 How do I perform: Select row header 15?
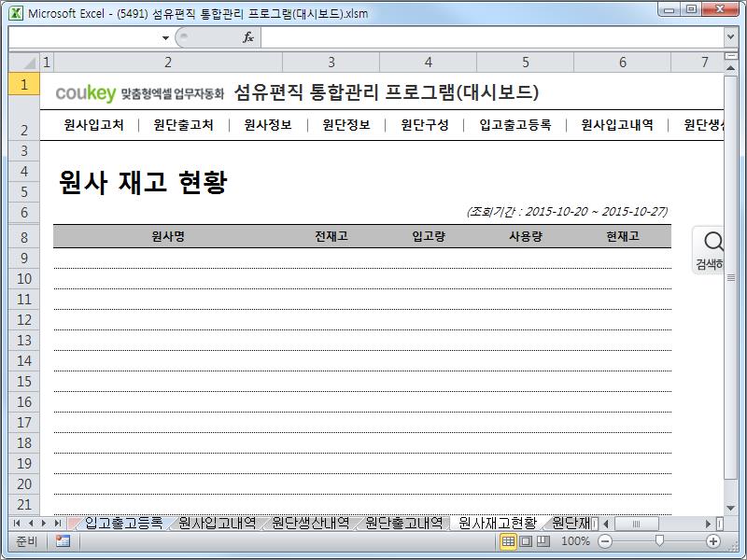click(x=24, y=382)
